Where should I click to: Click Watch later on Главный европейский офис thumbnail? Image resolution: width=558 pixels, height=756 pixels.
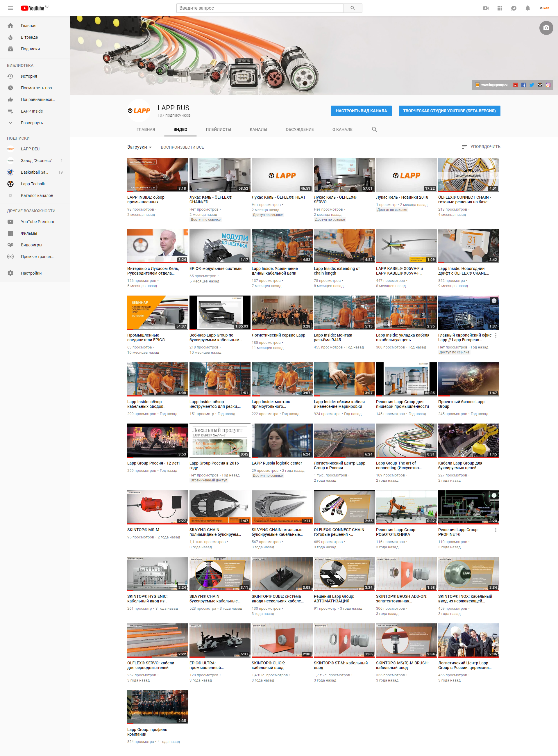[494, 301]
